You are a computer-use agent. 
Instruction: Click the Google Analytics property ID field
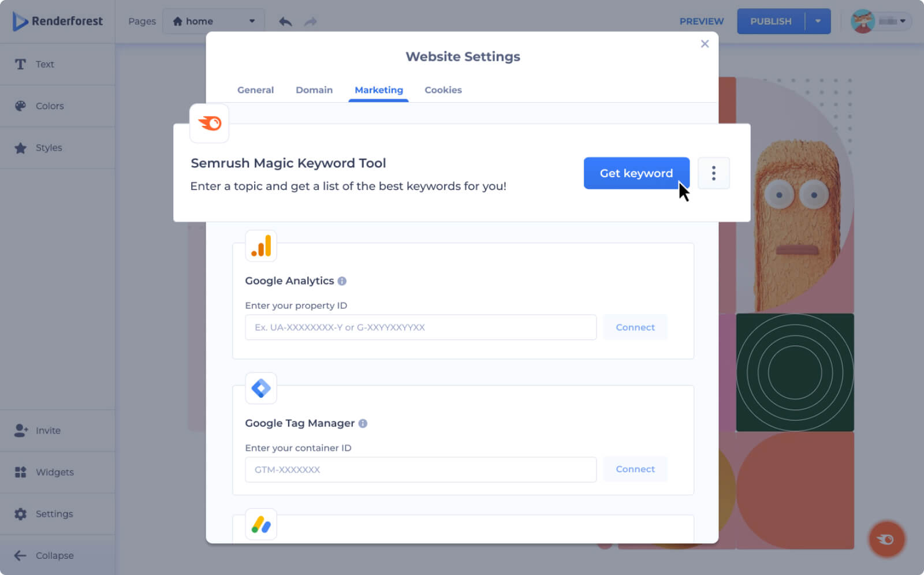pyautogui.click(x=420, y=327)
